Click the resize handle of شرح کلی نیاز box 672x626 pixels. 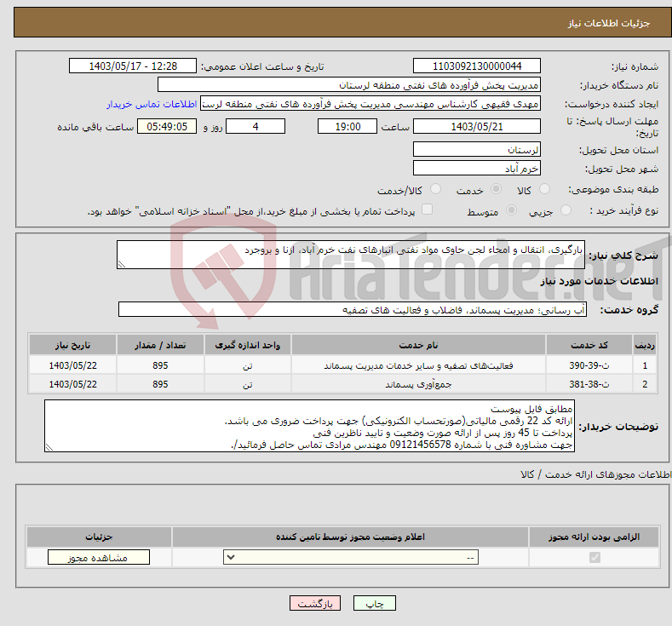point(122,264)
